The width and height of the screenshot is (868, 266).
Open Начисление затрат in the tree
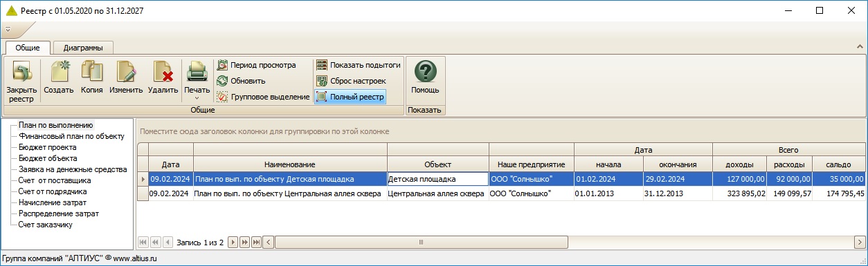click(53, 202)
